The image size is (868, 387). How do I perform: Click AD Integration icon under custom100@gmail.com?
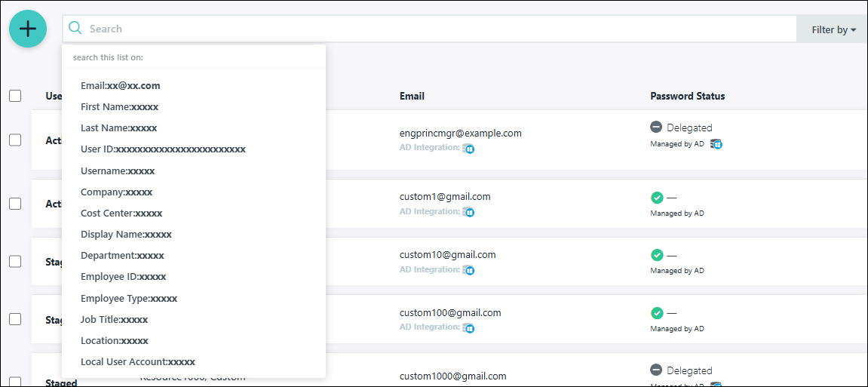point(468,328)
